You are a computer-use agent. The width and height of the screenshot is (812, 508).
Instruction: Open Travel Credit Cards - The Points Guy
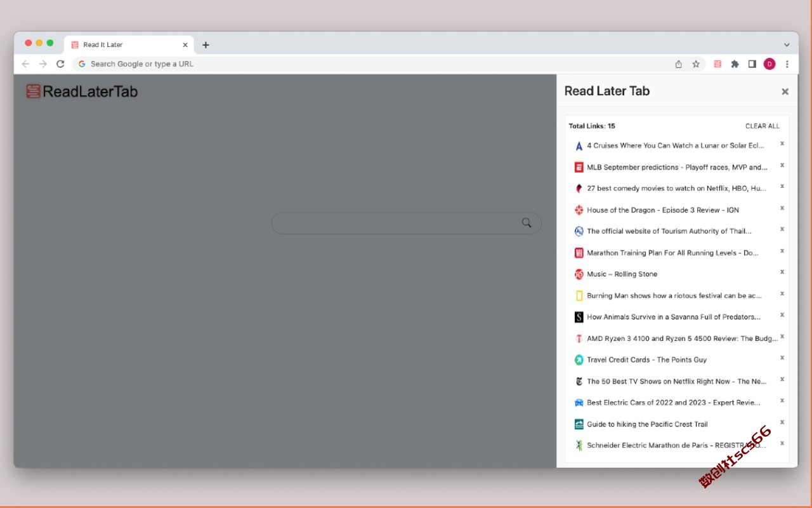[646, 359]
